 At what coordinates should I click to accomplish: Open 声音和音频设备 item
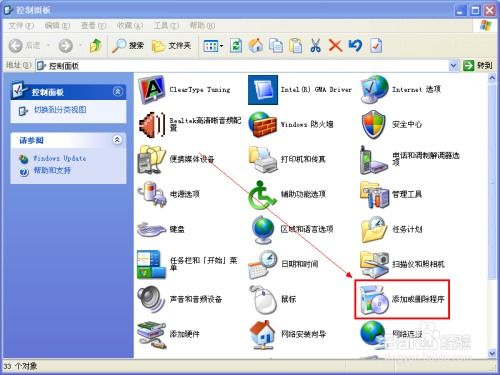pos(179,299)
